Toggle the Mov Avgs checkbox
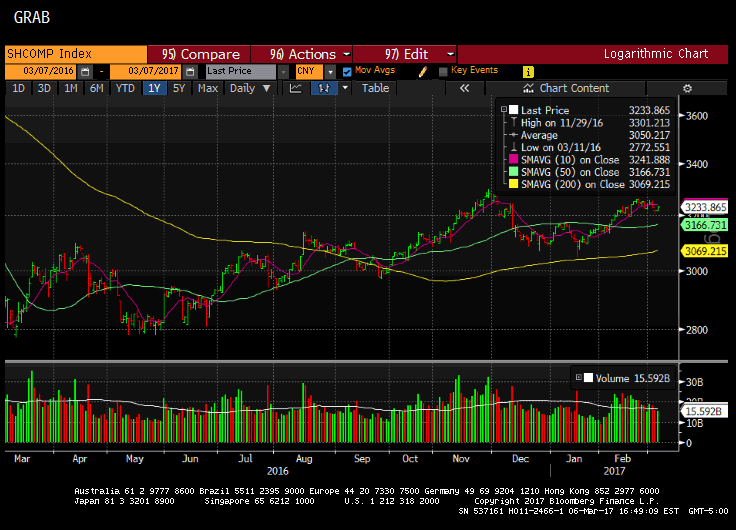 pos(347,72)
